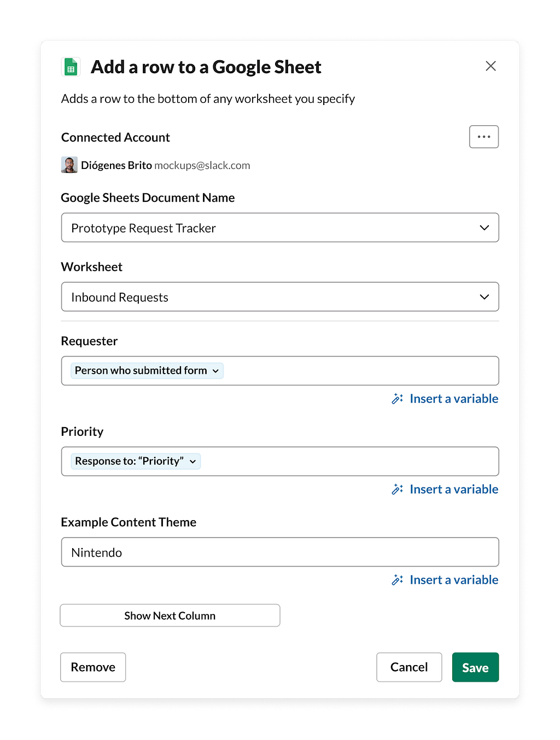Viewport: 560px width, 740px height.
Task: Cancel the dialog changes
Action: click(x=409, y=667)
